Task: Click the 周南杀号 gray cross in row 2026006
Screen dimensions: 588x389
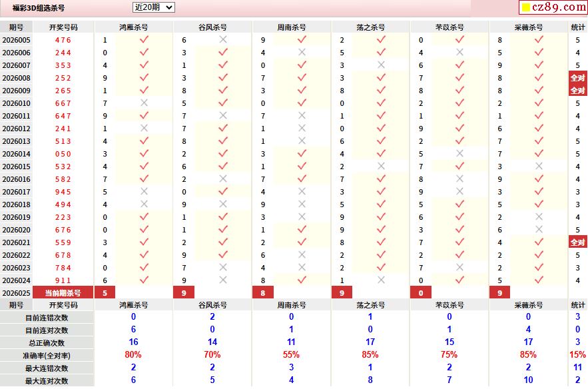Action: click(x=302, y=52)
